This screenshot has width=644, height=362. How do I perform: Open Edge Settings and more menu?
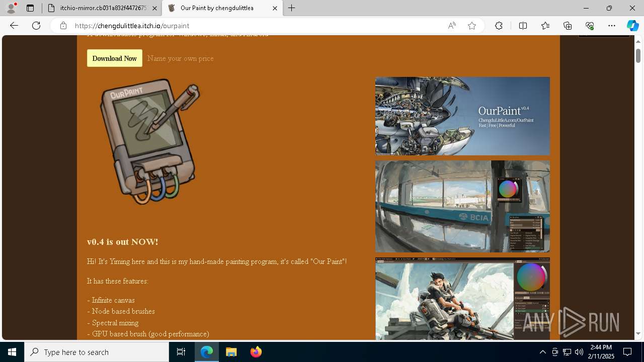point(612,26)
